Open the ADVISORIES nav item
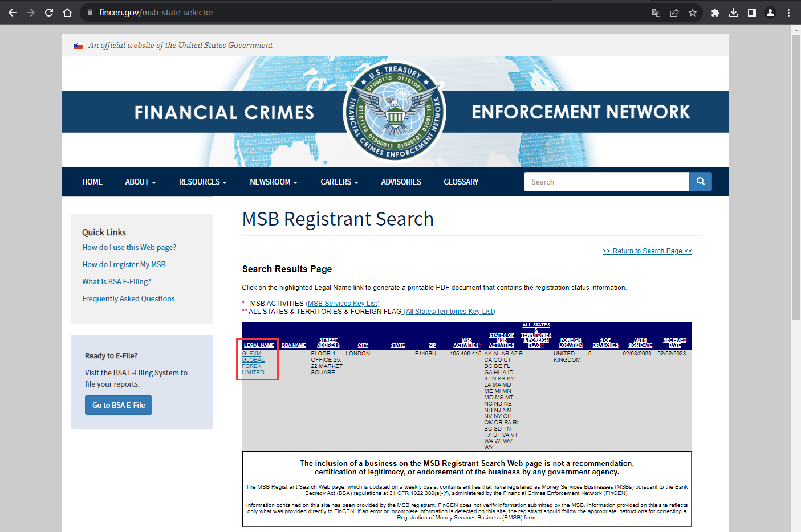Viewport: 801px width, 532px height. 401,182
